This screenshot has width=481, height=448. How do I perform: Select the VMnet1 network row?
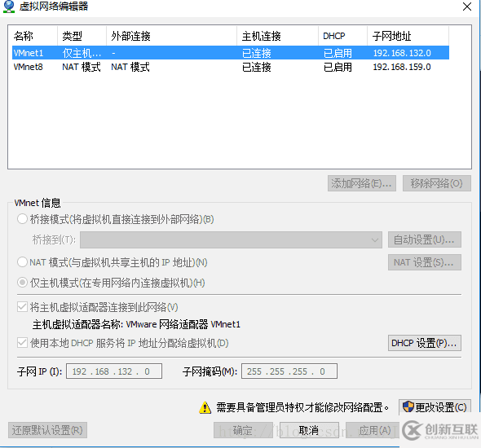pos(231,53)
